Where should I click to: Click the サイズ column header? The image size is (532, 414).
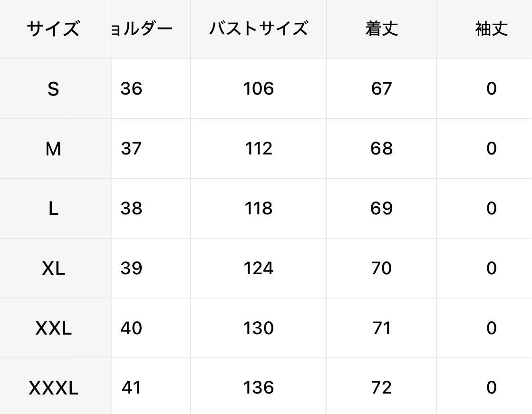point(53,29)
